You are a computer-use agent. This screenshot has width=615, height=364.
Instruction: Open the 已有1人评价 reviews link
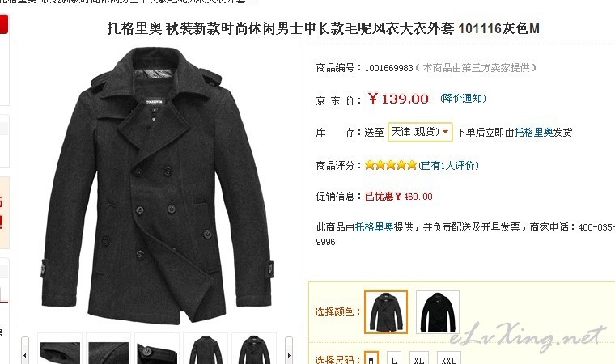pyautogui.click(x=448, y=166)
